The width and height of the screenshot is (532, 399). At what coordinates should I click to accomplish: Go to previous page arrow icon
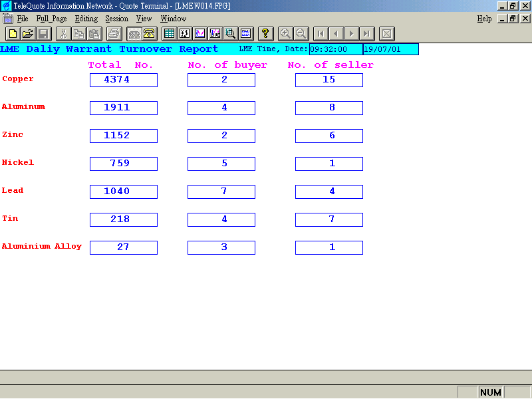coord(336,34)
